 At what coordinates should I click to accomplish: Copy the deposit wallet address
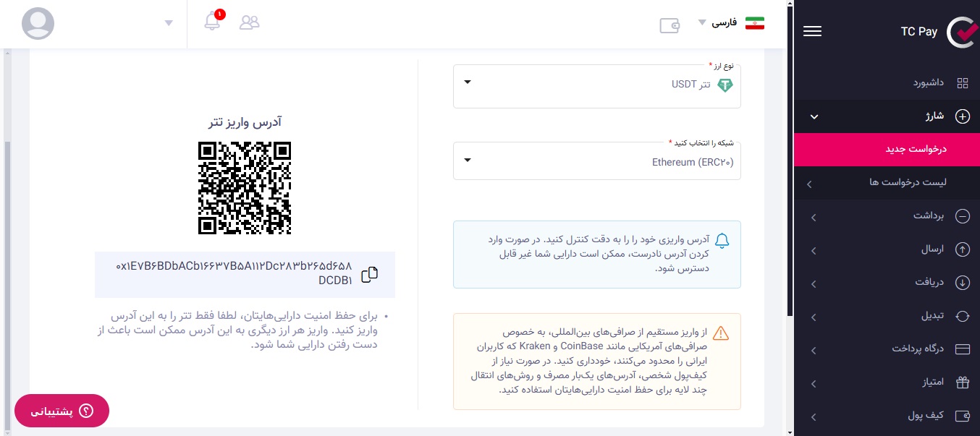point(369,275)
